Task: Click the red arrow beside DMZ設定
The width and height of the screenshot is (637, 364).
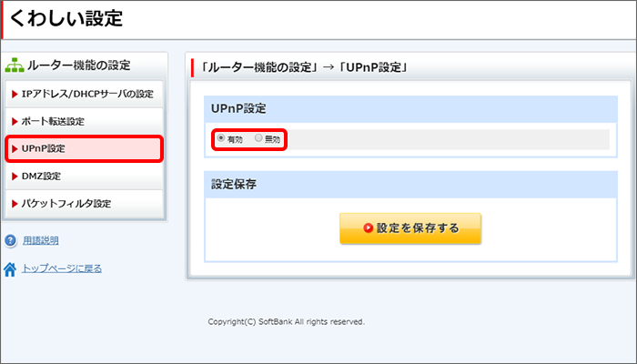Action: coord(15,177)
